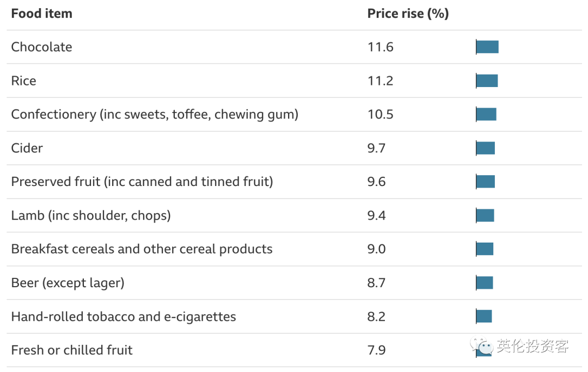Click the Rice 11.2 value

coord(380,80)
